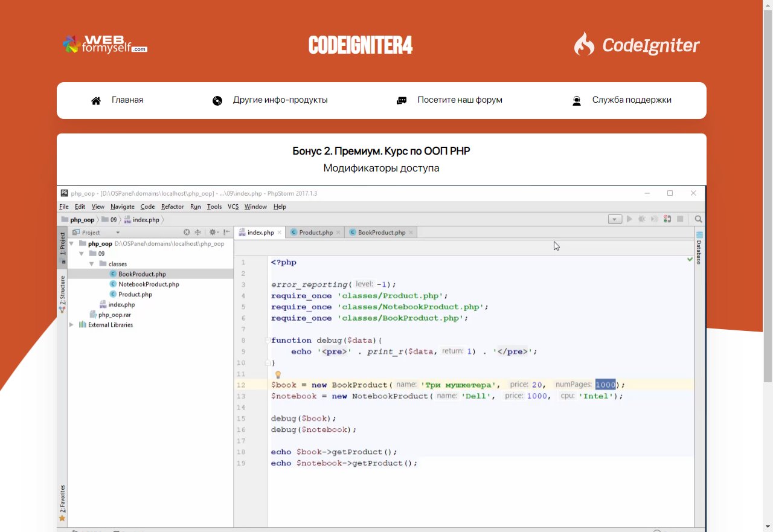
Task: Select NotebookProduct.php in project tree
Action: 149,284
